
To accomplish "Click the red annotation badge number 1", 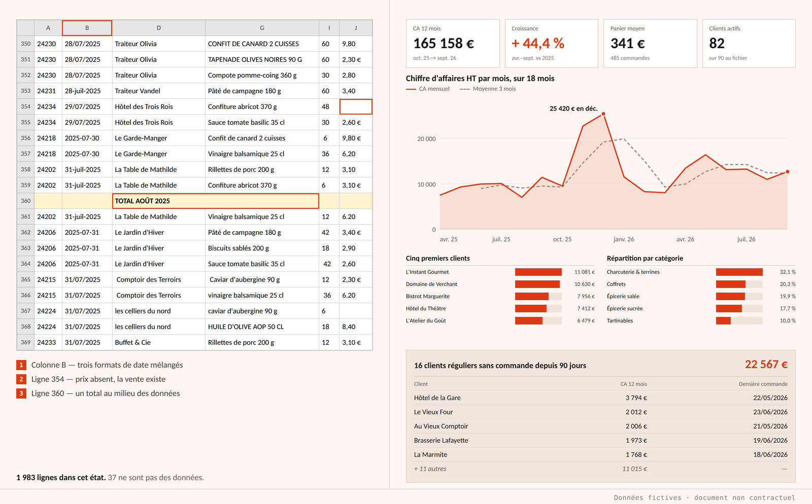I will pyautogui.click(x=21, y=365).
